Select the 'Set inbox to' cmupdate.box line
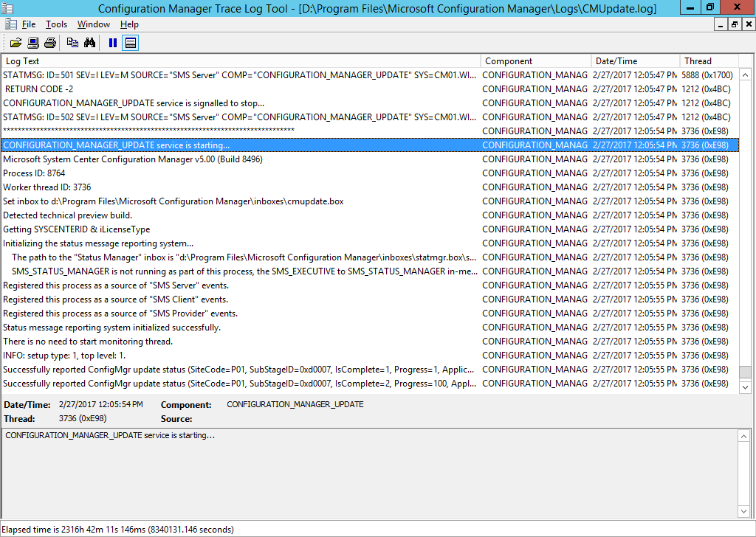 (371, 201)
